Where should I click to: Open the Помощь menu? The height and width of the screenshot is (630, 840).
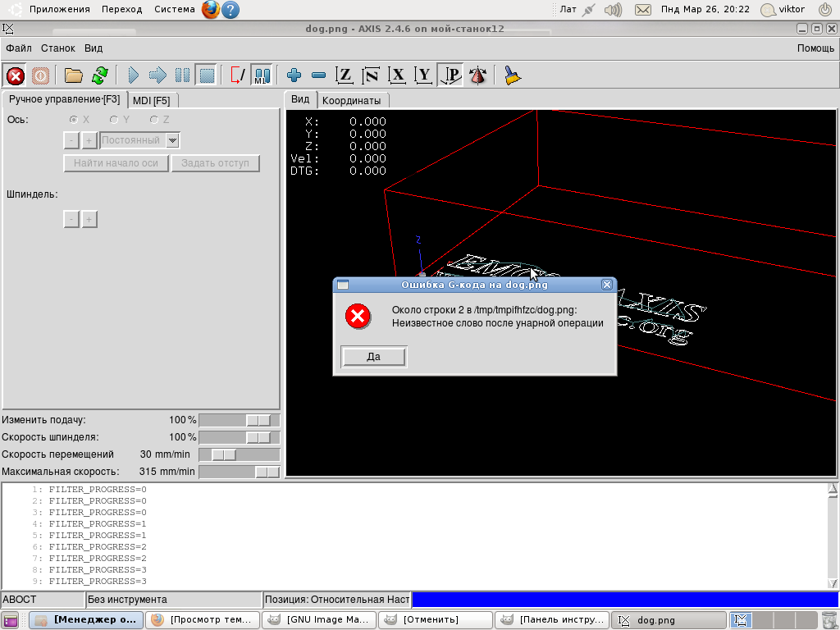pyautogui.click(x=815, y=48)
